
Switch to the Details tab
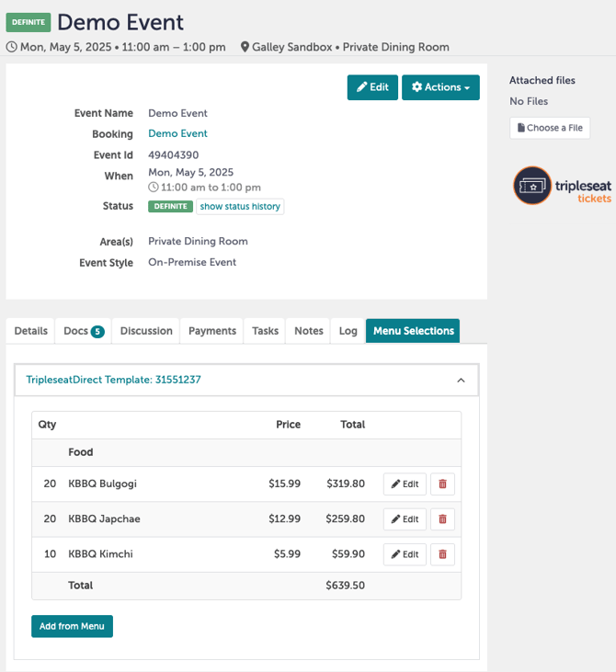[30, 331]
